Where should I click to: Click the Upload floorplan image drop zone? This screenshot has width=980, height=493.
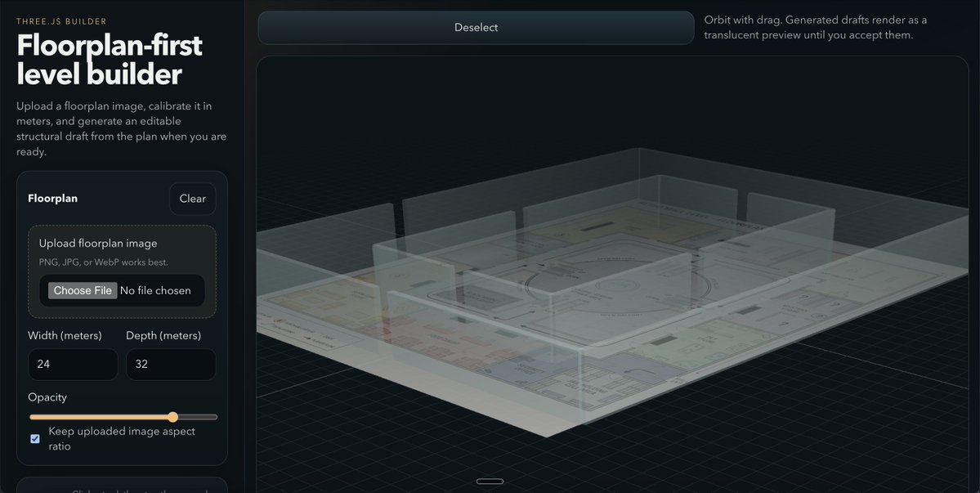click(x=123, y=271)
